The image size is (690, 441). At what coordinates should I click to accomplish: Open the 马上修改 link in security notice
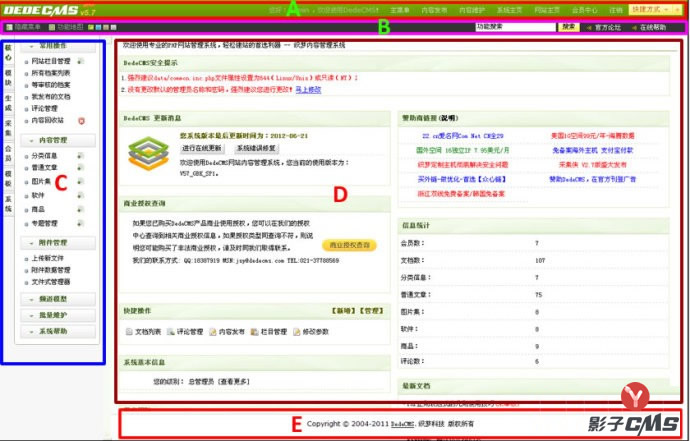coord(307,89)
